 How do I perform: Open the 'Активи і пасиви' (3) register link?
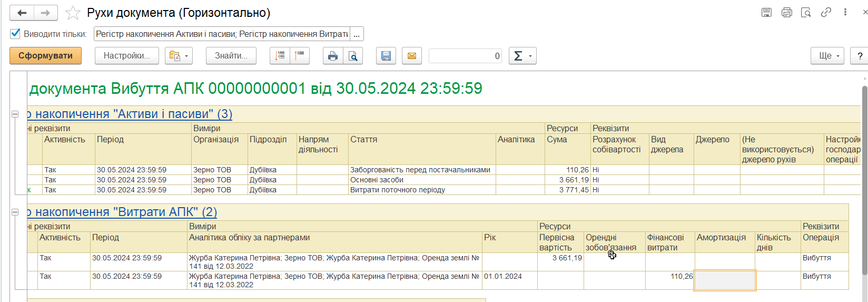[130, 114]
